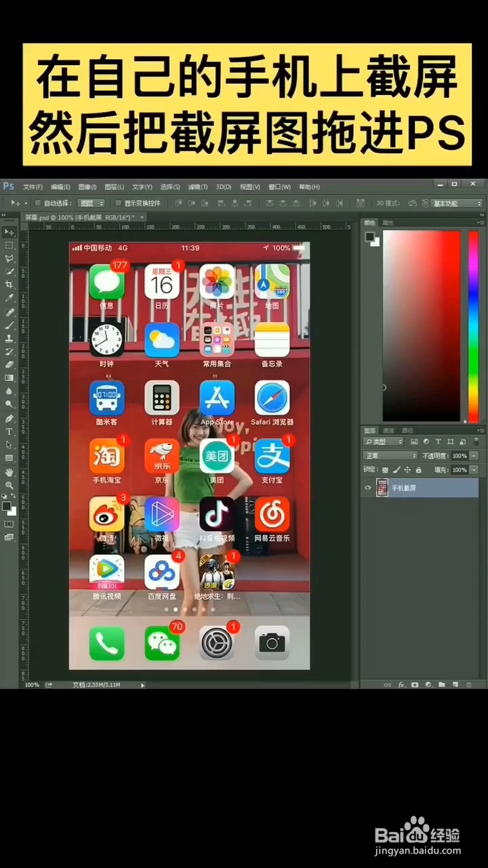Click the Screen Mode icon
The width and height of the screenshot is (488, 868).
click(9, 537)
